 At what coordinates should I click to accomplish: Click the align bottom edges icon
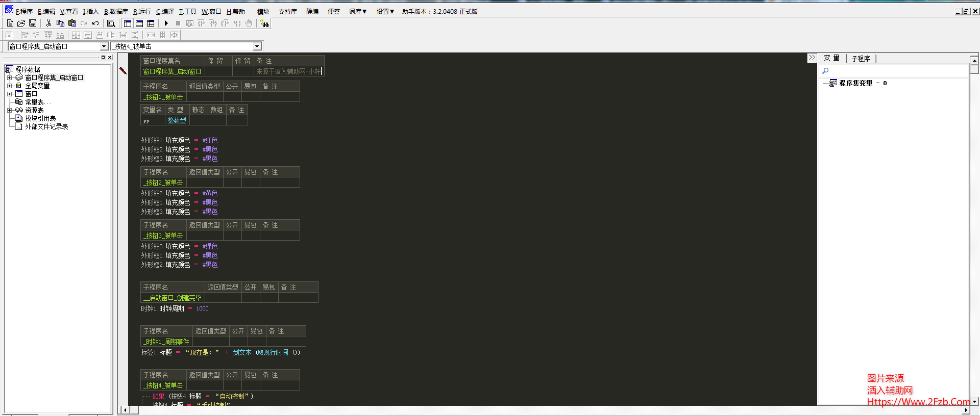point(60,35)
